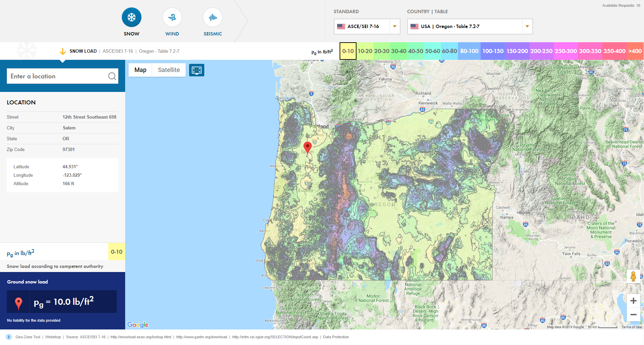The width and height of the screenshot is (644, 345).
Task: Select the 200-250 legend swatch
Action: (x=542, y=51)
